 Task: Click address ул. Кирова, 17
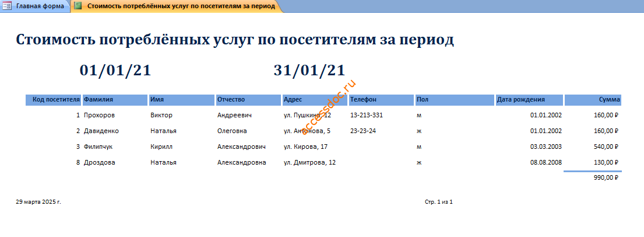pyautogui.click(x=305, y=147)
